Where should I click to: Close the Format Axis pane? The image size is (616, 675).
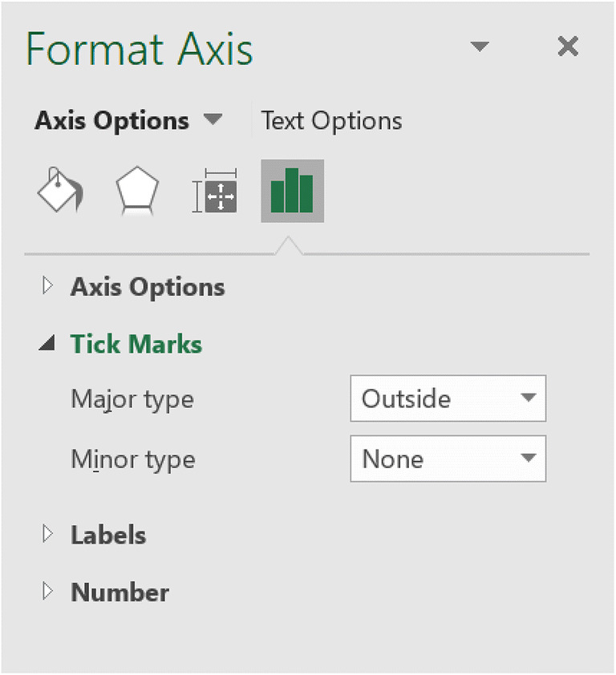coord(568,47)
